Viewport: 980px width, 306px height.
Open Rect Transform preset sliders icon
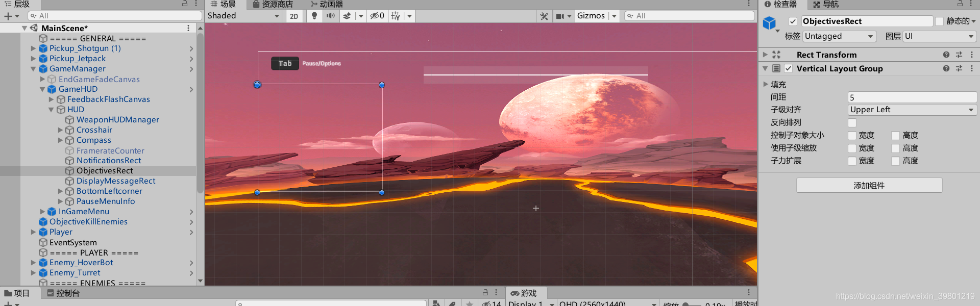[959, 55]
